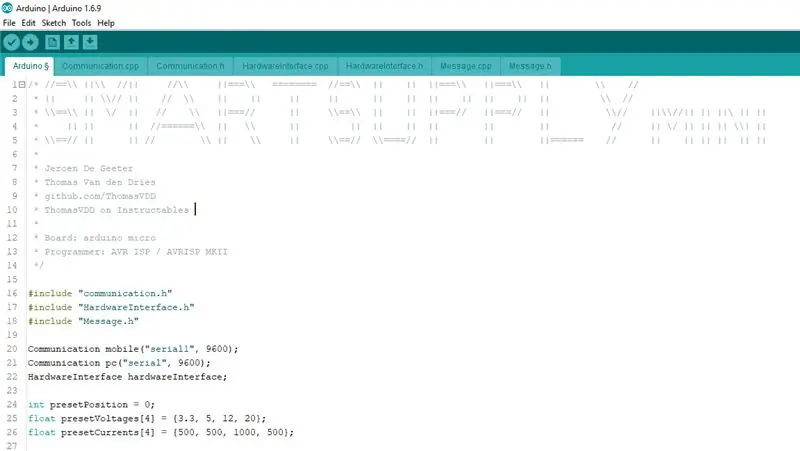Click the 'int presetPosition = 0;' line
The image size is (800, 451).
tap(91, 405)
